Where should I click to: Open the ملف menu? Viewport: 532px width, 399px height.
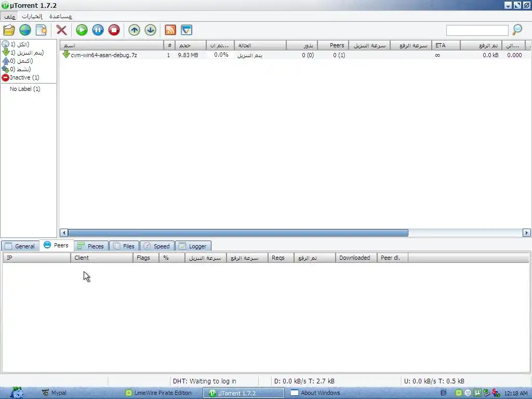pyautogui.click(x=10, y=16)
